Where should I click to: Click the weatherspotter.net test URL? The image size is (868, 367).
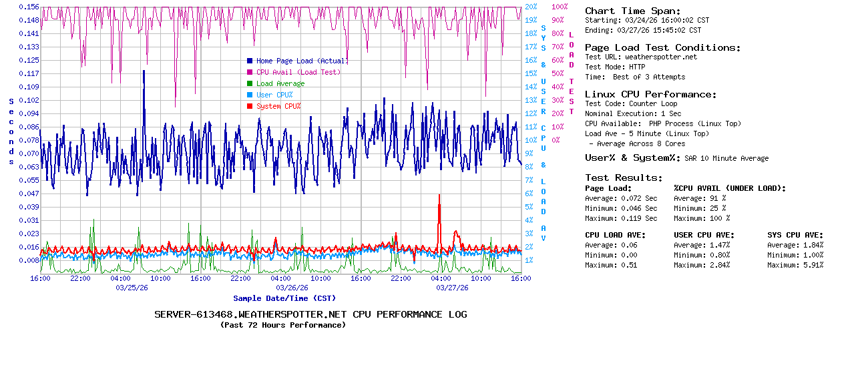660,57
